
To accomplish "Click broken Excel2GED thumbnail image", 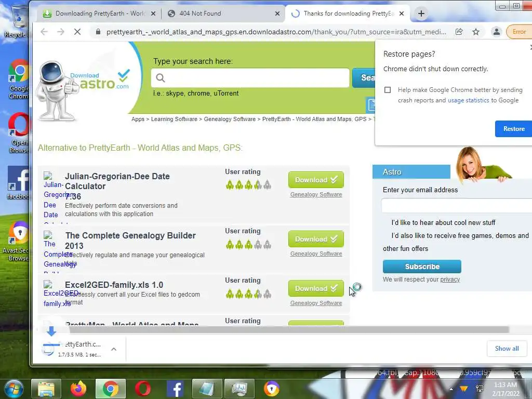I will pyautogui.click(x=48, y=284).
